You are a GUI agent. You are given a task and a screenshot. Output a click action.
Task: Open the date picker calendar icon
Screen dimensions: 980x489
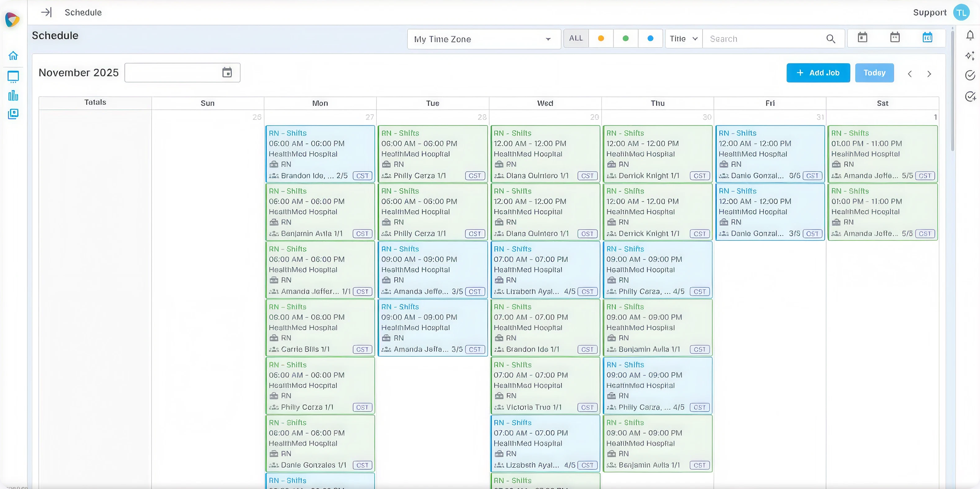tap(227, 72)
